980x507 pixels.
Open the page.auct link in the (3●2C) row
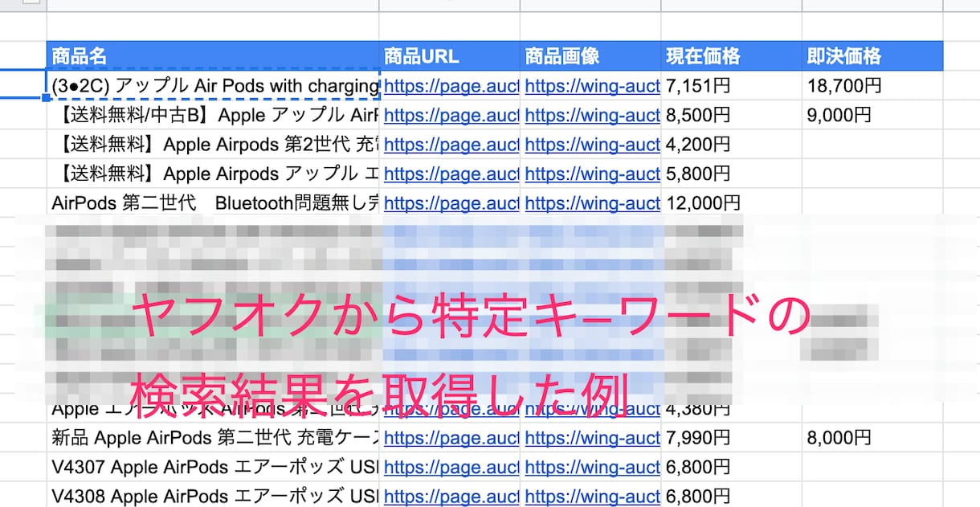pyautogui.click(x=451, y=86)
